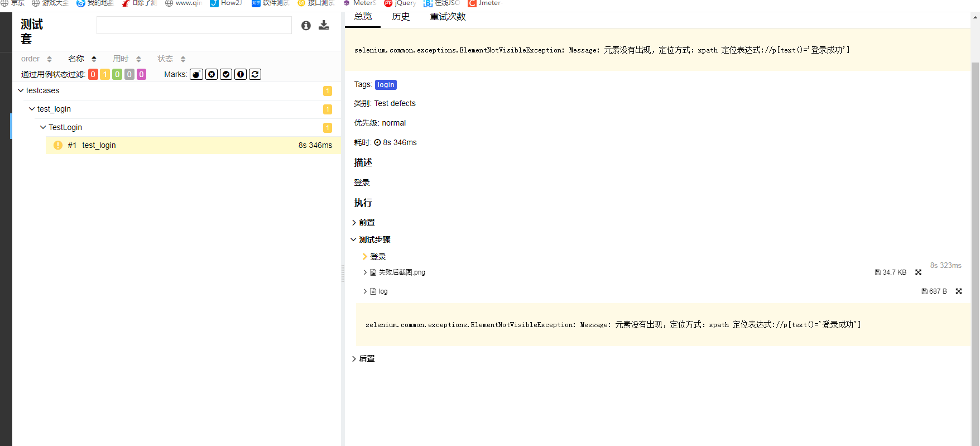Collapse the 测试步骤 section
The width and height of the screenshot is (980, 446).
[x=371, y=239]
